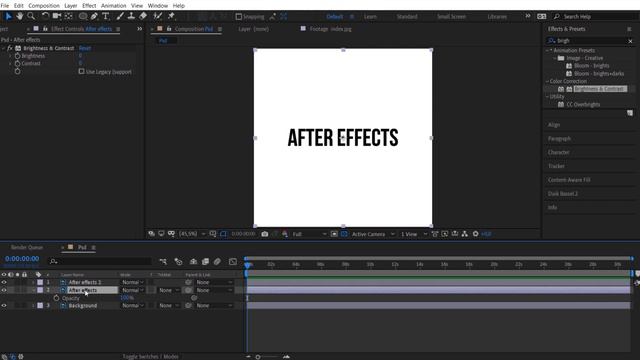640x360 pixels.
Task: Select the Ellipse shape tool
Action: [83, 16]
